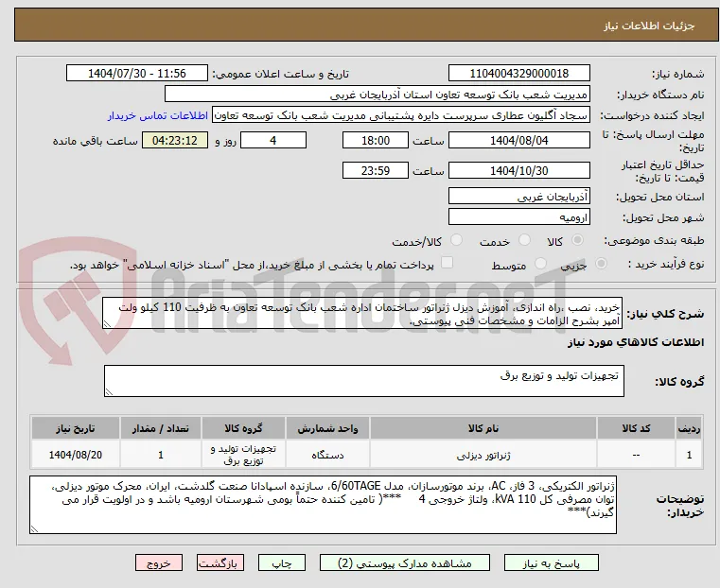Click the بازگشت back button

pos(220,563)
